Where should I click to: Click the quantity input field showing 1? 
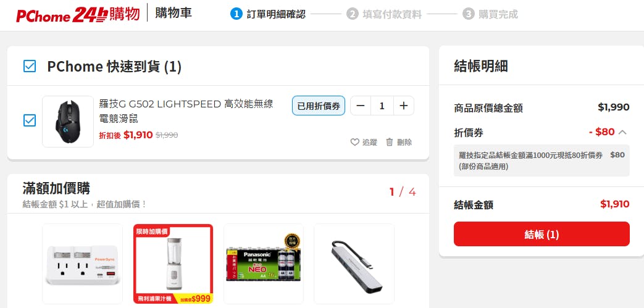coord(382,106)
